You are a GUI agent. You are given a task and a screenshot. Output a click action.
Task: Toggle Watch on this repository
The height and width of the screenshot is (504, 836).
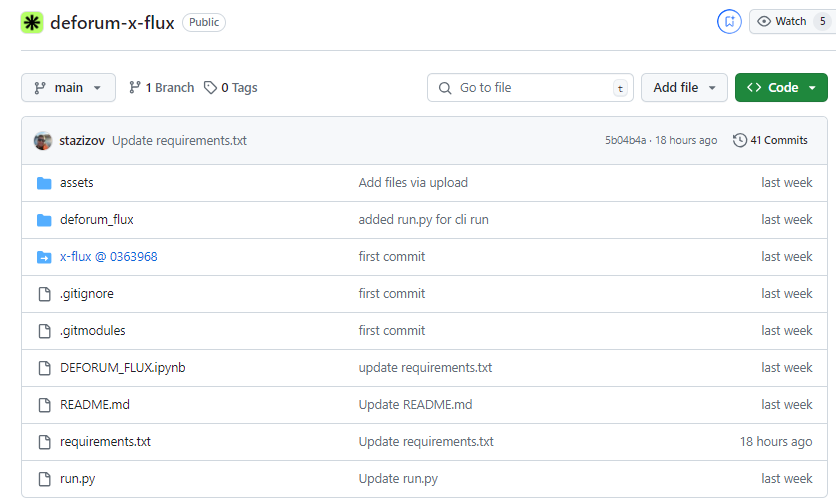pos(782,21)
